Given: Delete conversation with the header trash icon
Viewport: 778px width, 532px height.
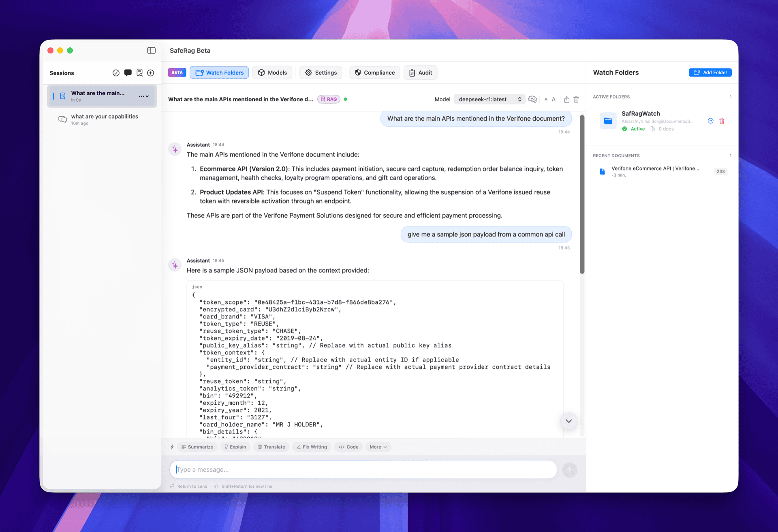Looking at the screenshot, I should 576,99.
